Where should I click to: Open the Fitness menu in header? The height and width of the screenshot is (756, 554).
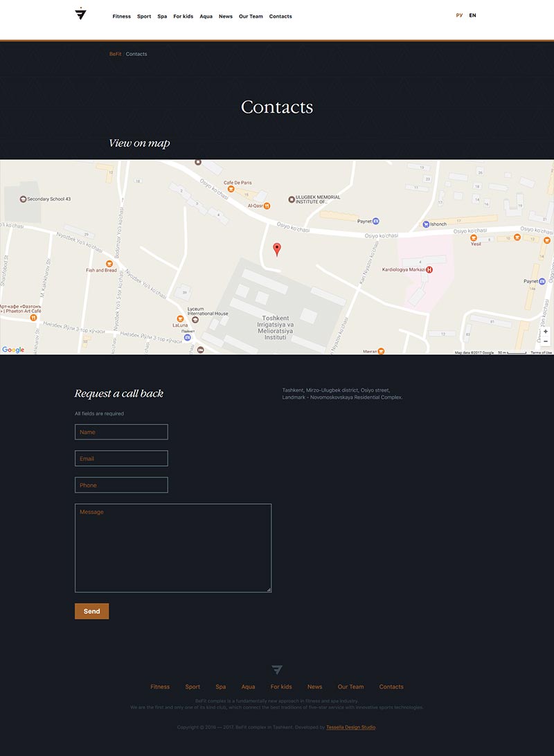coord(122,17)
